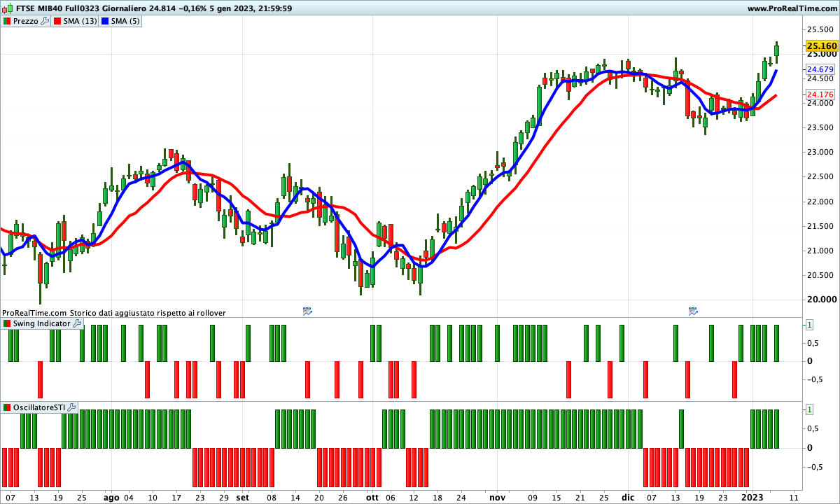Open Prezzo settings wrench icon
The height and width of the screenshot is (504, 840).
(45, 21)
